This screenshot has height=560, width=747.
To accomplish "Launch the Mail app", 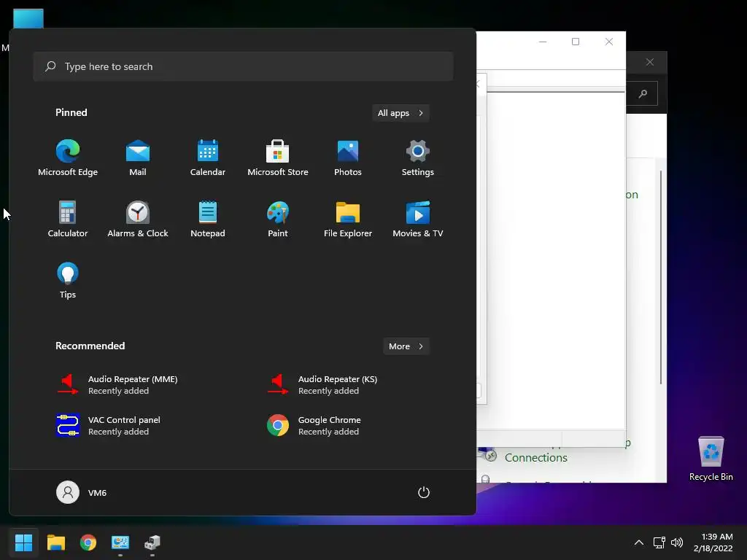I will point(138,158).
